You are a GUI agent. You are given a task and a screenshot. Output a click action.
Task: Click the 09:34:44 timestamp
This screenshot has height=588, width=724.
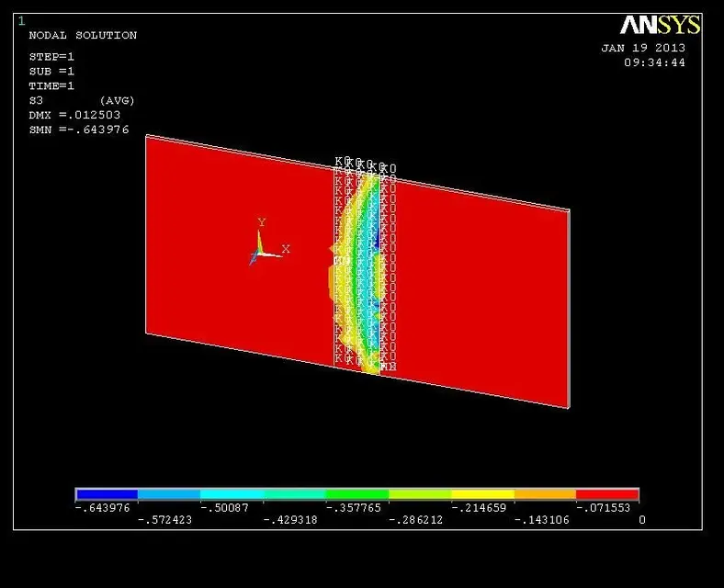[655, 62]
